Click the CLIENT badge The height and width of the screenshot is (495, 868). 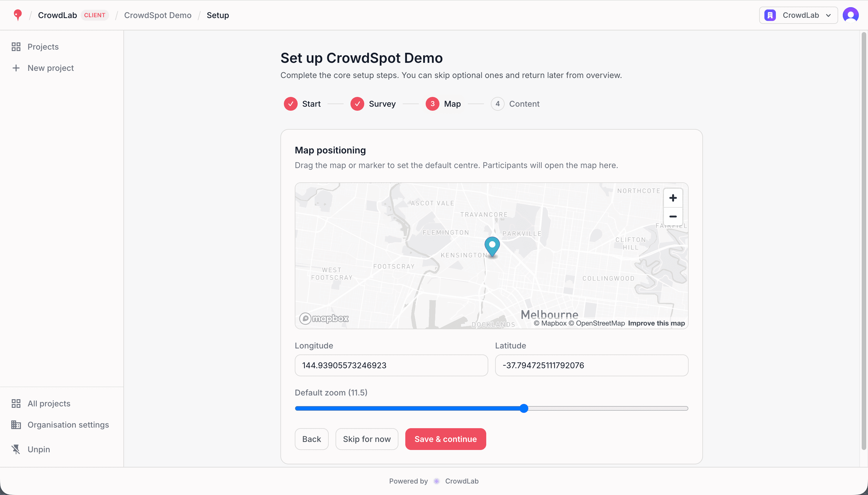95,15
